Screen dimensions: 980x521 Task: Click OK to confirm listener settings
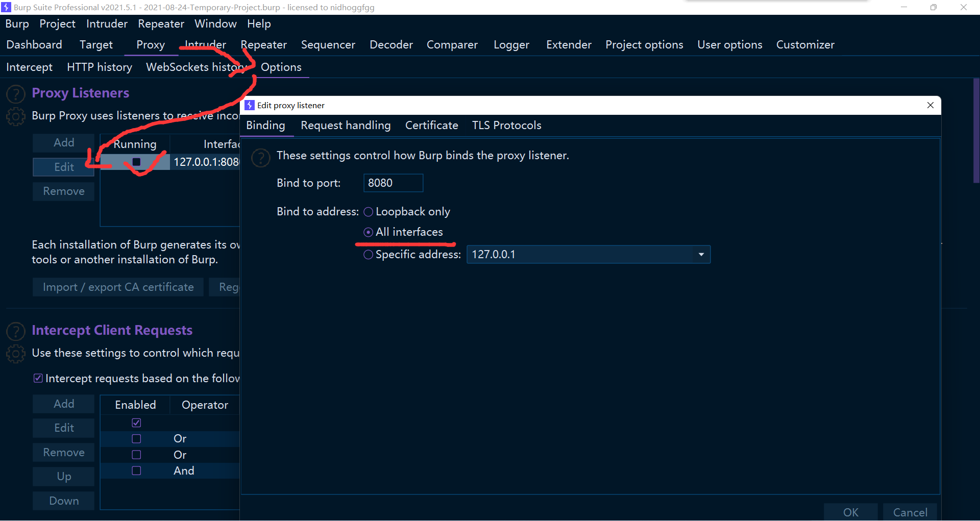tap(850, 512)
